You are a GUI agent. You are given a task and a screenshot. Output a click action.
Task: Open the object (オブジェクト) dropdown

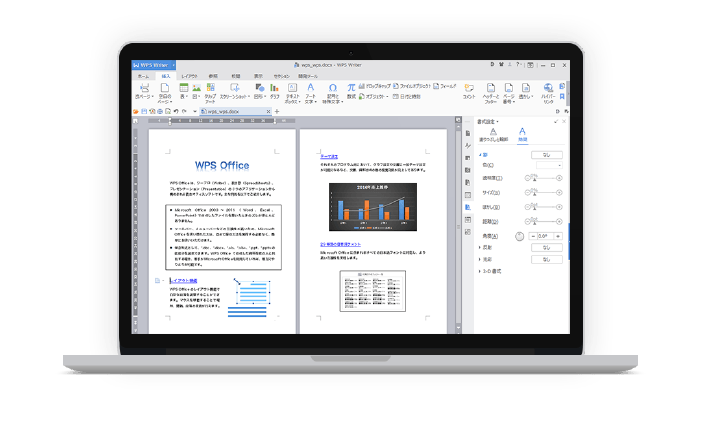(373, 97)
